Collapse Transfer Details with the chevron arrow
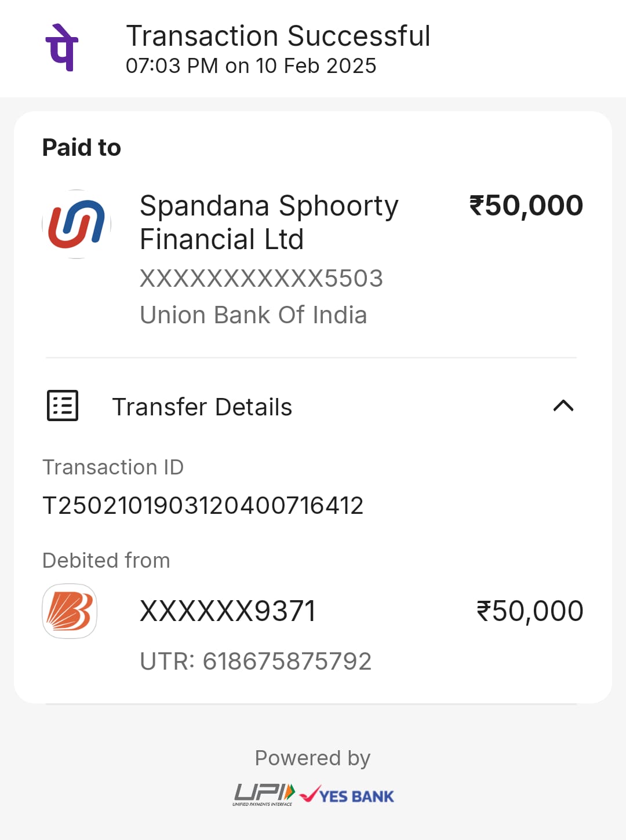This screenshot has width=626, height=840. click(563, 406)
